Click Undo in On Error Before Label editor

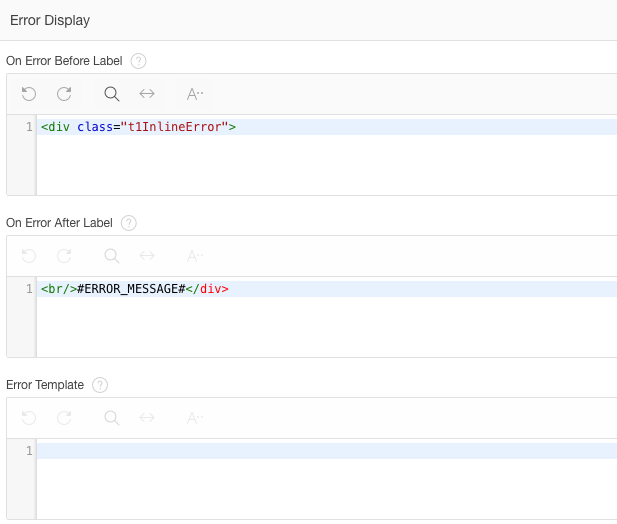point(29,94)
